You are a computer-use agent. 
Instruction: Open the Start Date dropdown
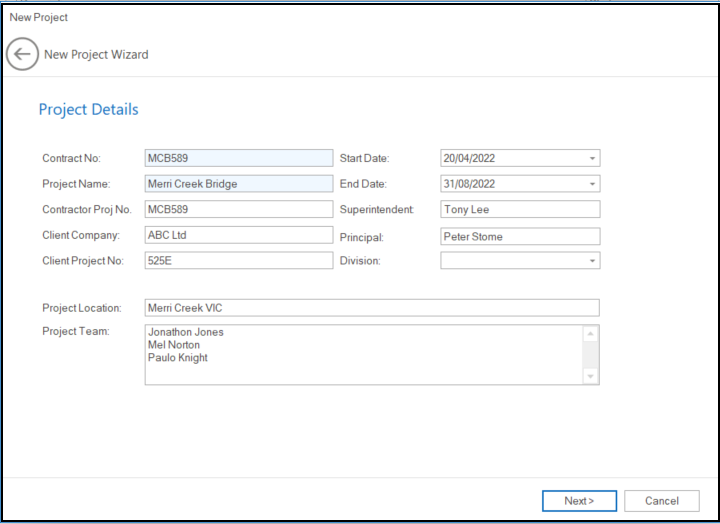pyautogui.click(x=592, y=158)
